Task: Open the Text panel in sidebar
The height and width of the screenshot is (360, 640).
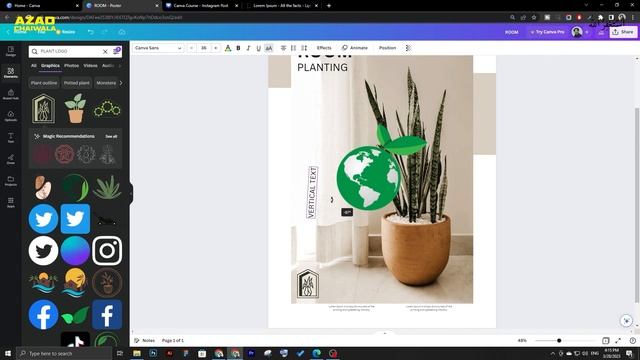Action: (11, 138)
